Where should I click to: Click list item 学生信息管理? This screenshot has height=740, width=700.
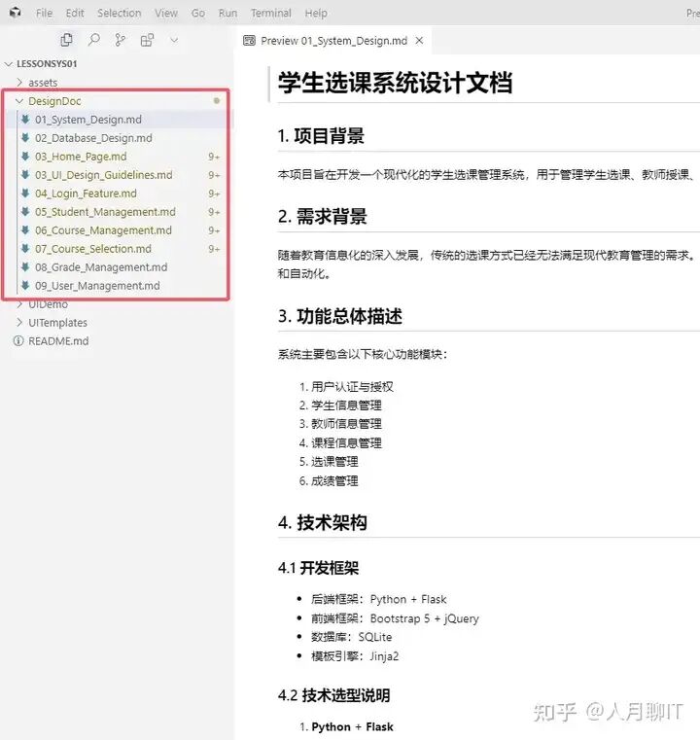click(346, 405)
